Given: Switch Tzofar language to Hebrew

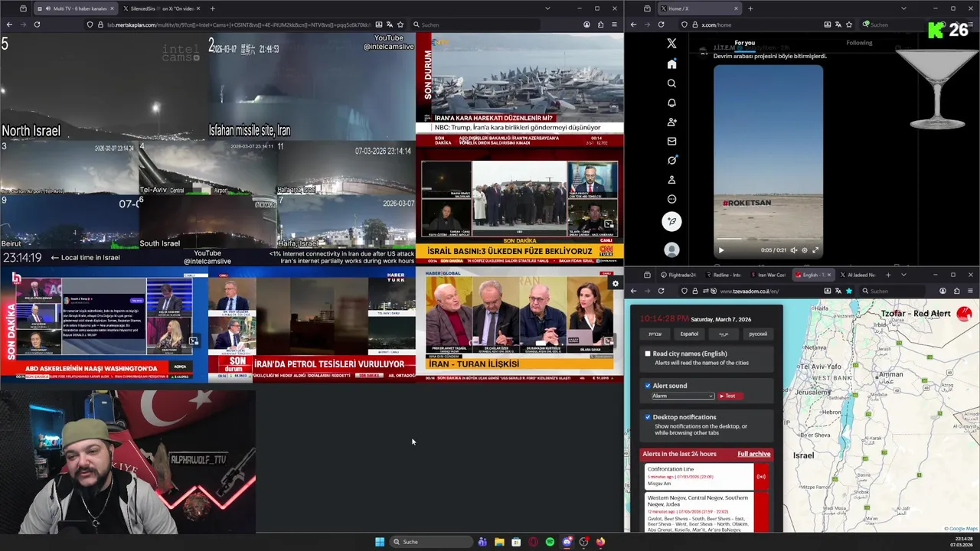Looking at the screenshot, I should 655,334.
